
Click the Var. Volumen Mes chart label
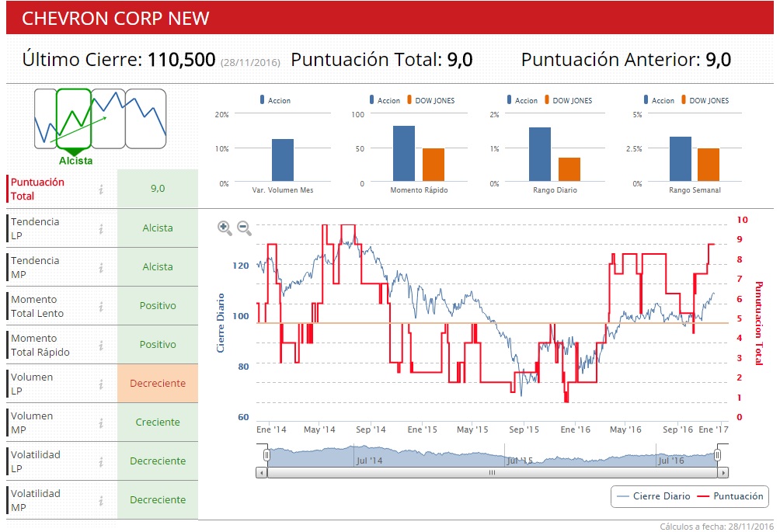tap(283, 190)
